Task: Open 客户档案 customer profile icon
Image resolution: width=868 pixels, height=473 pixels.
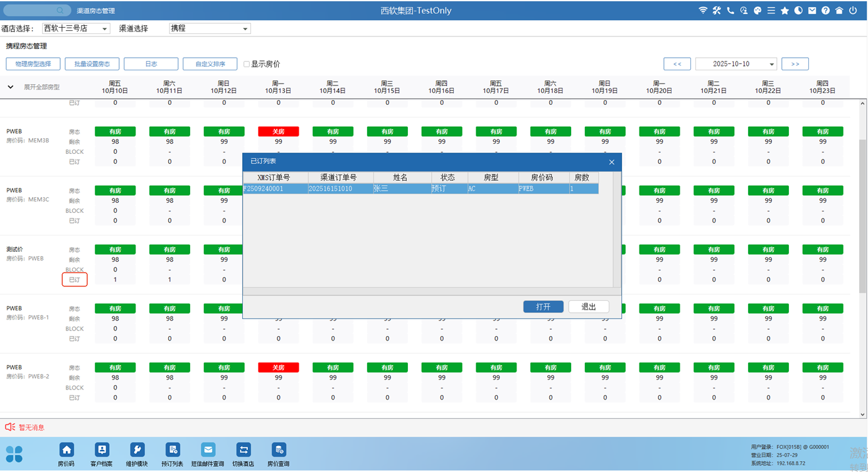Action: (x=102, y=450)
